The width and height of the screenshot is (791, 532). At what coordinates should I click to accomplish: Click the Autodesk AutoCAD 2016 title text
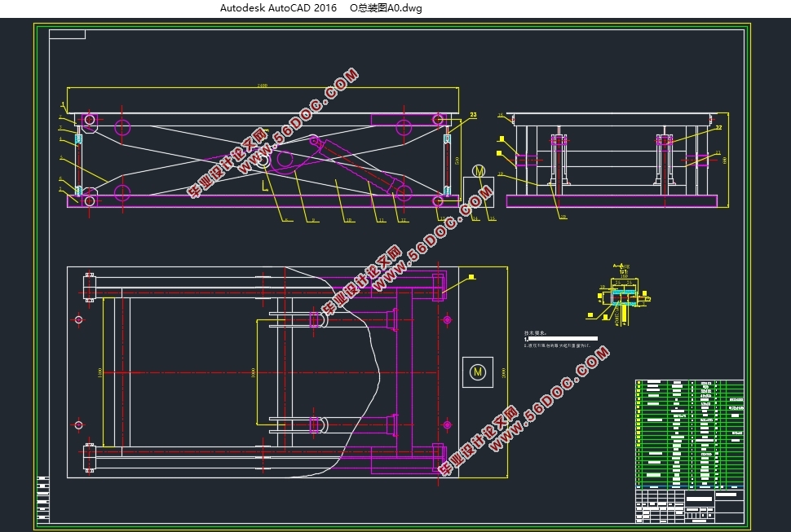point(277,8)
